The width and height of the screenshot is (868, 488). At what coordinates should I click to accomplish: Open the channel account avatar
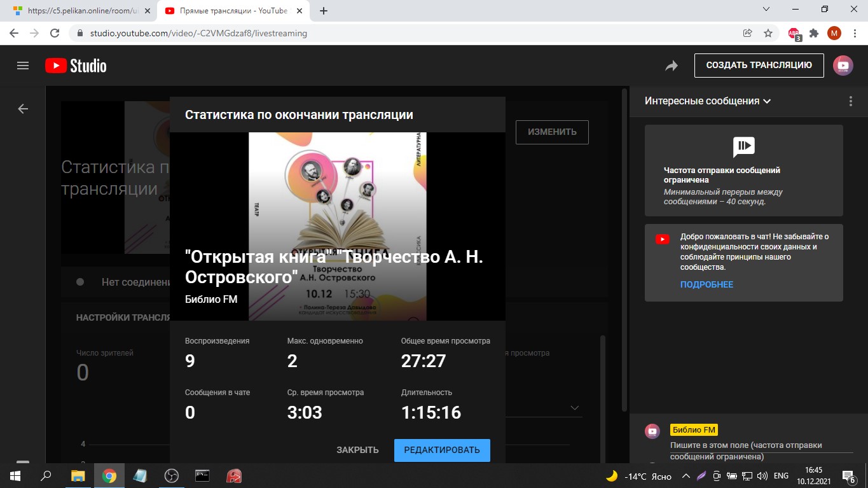(843, 66)
